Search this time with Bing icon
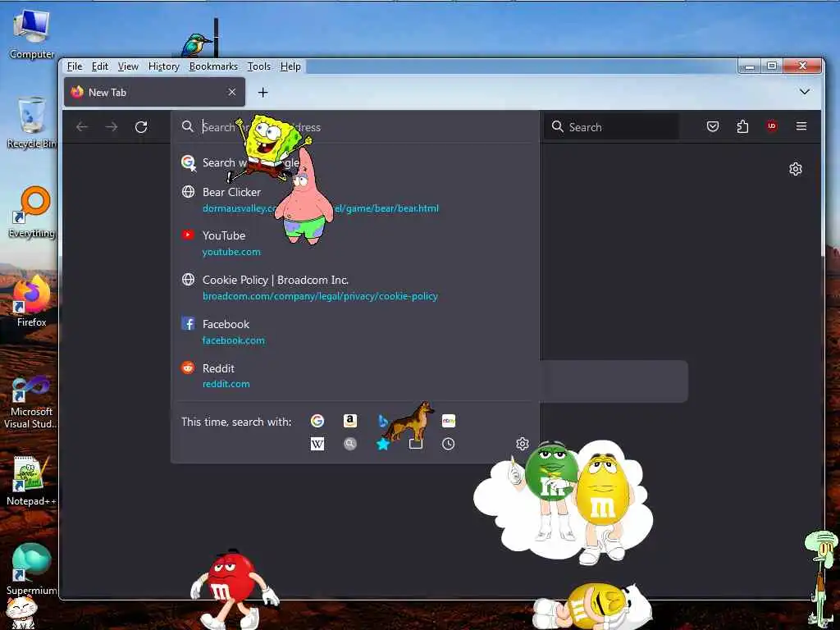840x630 pixels. coord(382,421)
